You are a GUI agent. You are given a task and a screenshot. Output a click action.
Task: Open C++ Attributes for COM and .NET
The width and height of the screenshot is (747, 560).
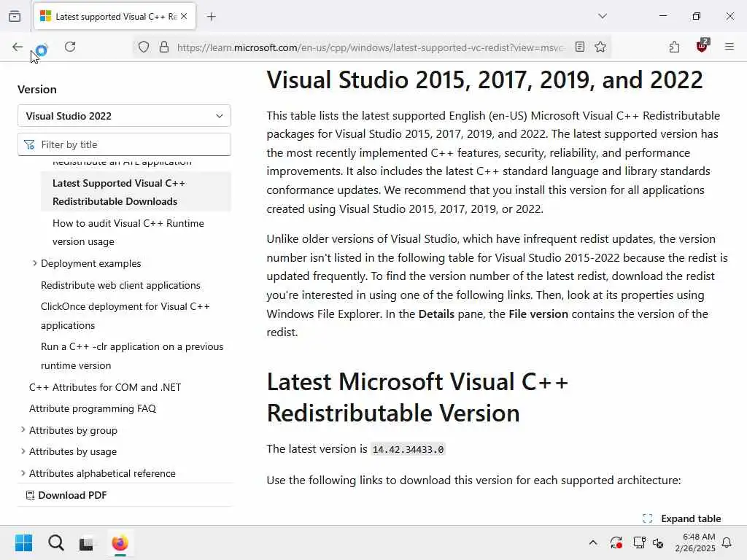105,387
